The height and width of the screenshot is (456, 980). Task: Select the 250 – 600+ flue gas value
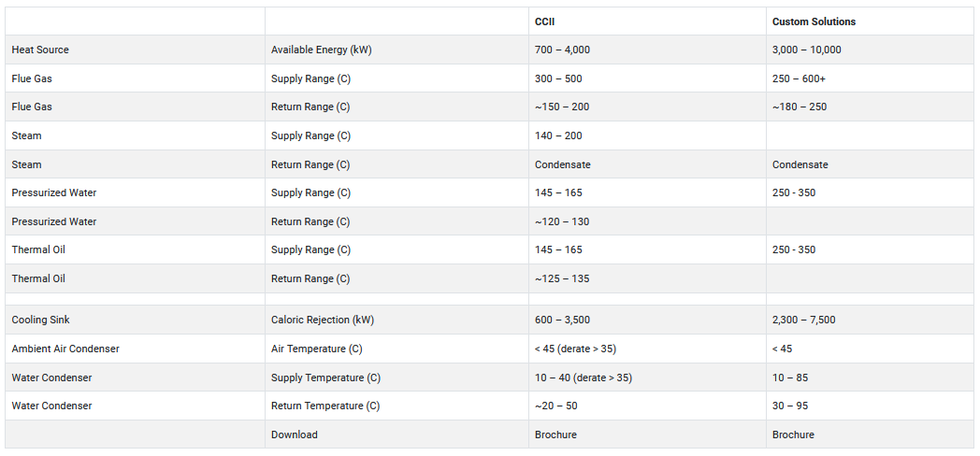[x=799, y=78]
